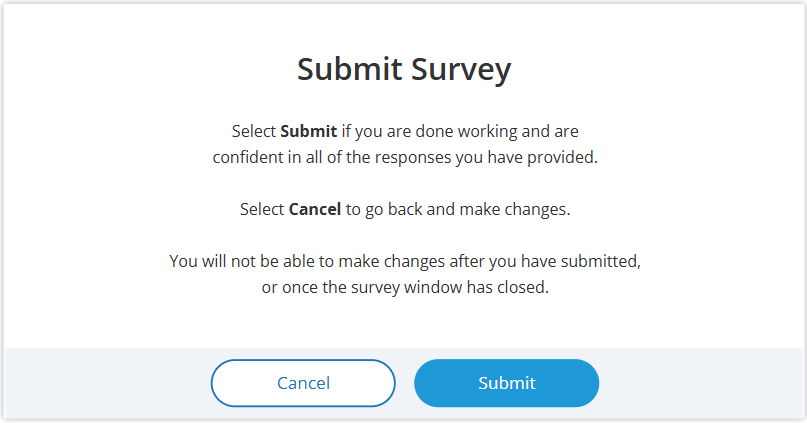Viewport: 807px width, 423px height.
Task: Click the bold "Cancel" word in instructions
Action: (315, 209)
